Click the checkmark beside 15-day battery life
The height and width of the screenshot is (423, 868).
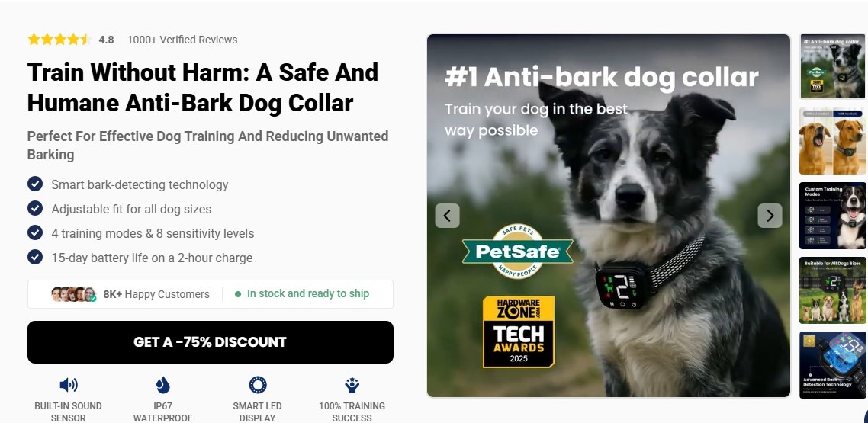(x=35, y=257)
